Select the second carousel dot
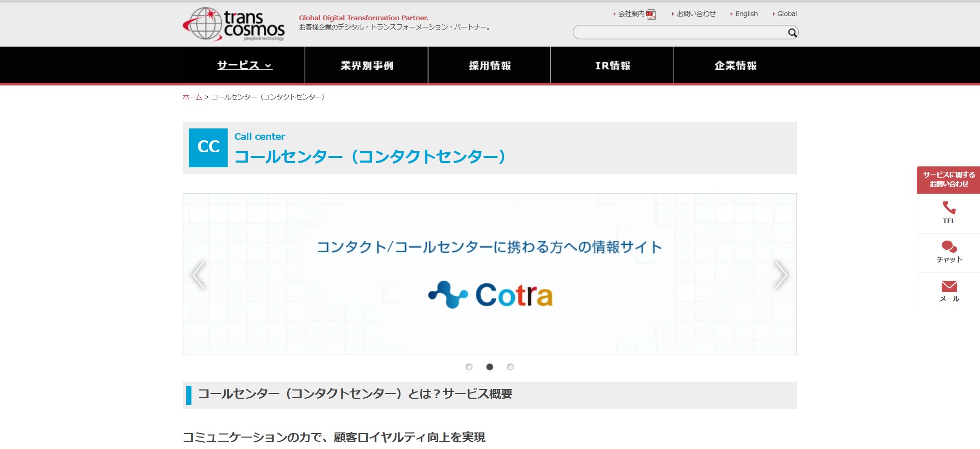This screenshot has height=449, width=980. coord(489,367)
